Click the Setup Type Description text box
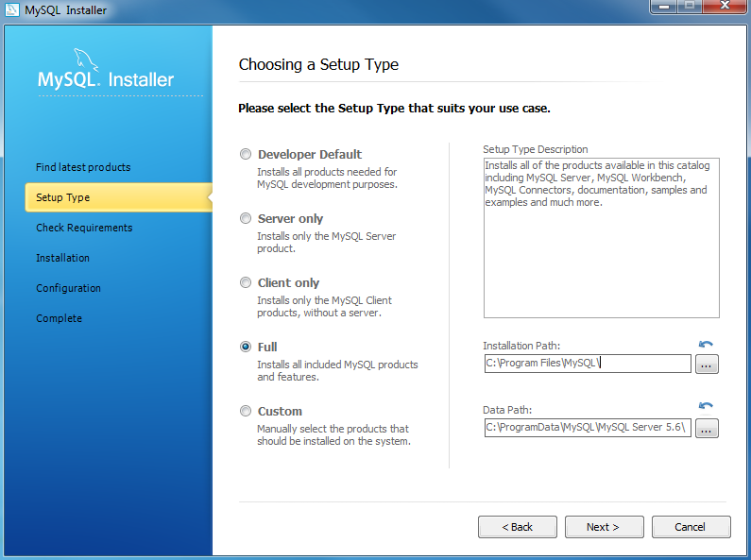 coord(601,238)
